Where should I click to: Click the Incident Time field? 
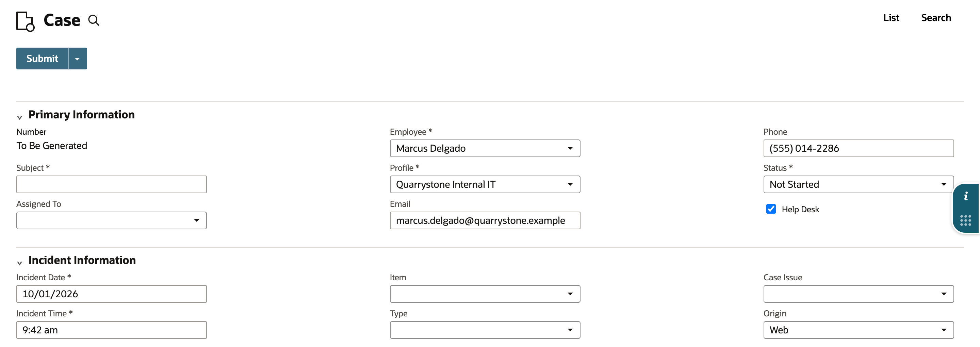(x=112, y=330)
